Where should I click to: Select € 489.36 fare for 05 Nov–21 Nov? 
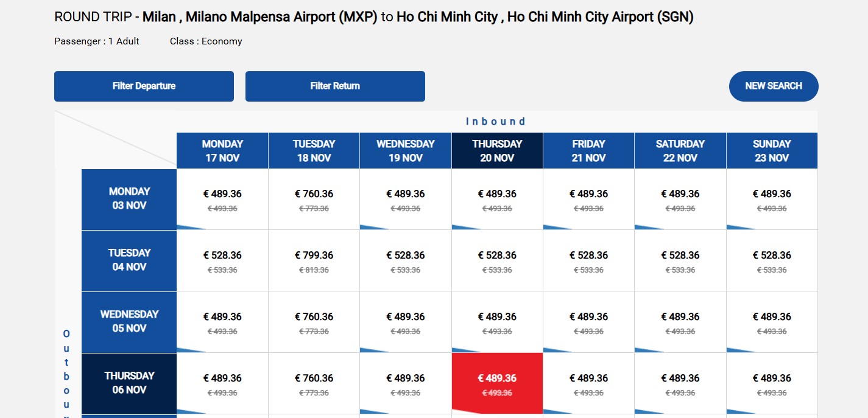coord(588,322)
